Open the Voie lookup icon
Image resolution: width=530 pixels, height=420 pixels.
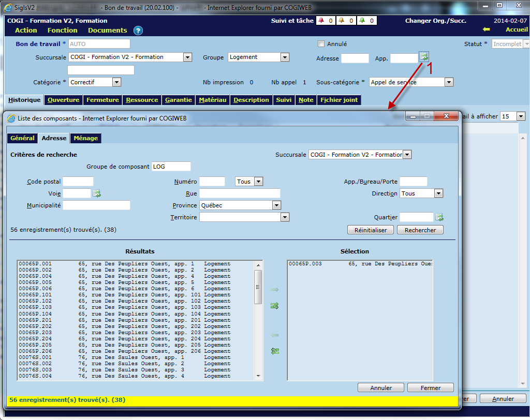point(97,193)
